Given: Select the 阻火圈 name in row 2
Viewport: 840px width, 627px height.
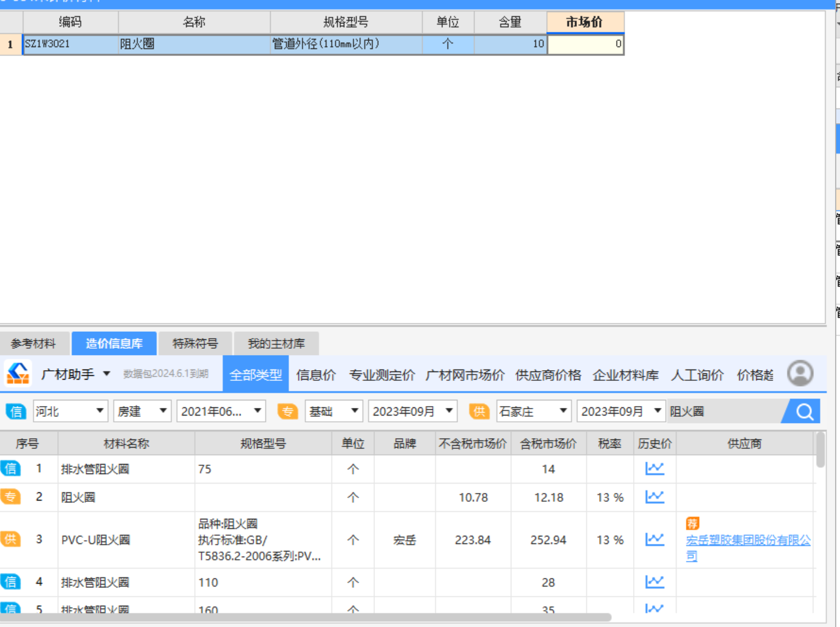Looking at the screenshot, I should coord(78,497).
